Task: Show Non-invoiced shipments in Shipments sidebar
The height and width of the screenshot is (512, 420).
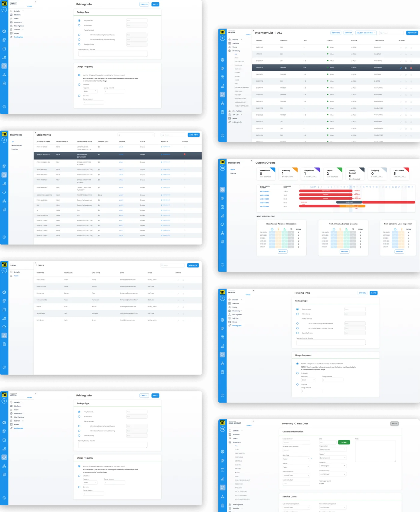Action: coord(17,145)
